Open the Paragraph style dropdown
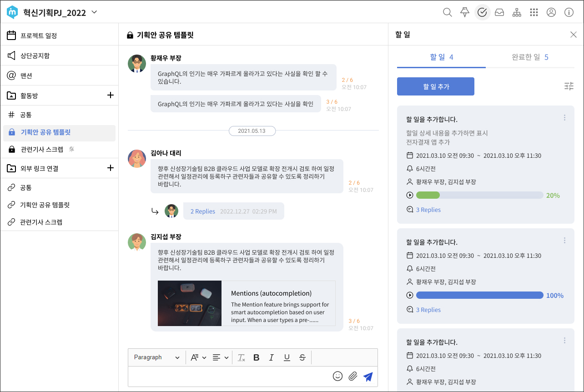This screenshot has height=392, width=584. coord(157,357)
